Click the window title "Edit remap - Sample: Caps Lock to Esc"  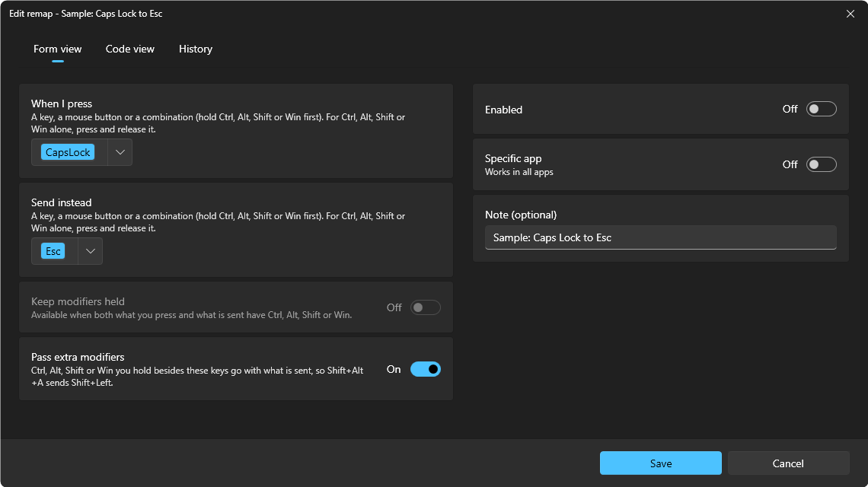point(86,13)
